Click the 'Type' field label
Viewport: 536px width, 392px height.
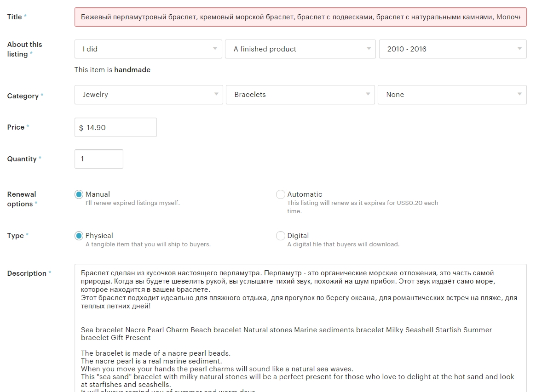[17, 236]
